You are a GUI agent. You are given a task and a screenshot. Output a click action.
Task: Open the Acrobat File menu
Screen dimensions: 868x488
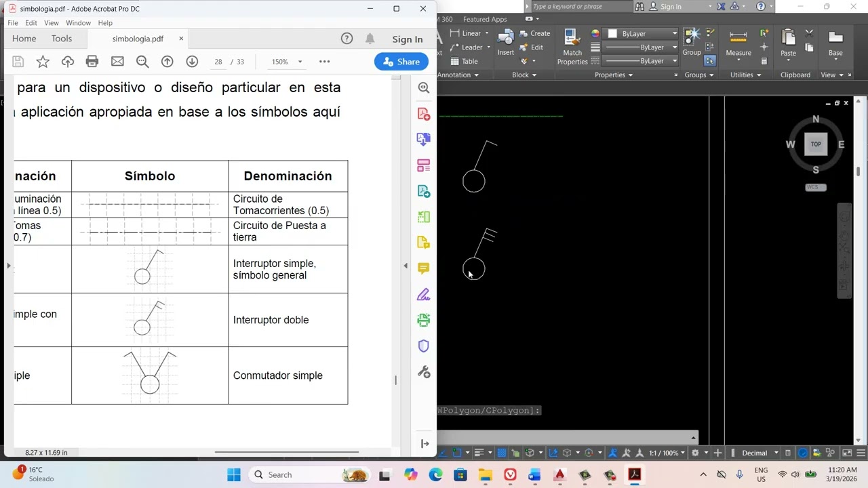13,23
